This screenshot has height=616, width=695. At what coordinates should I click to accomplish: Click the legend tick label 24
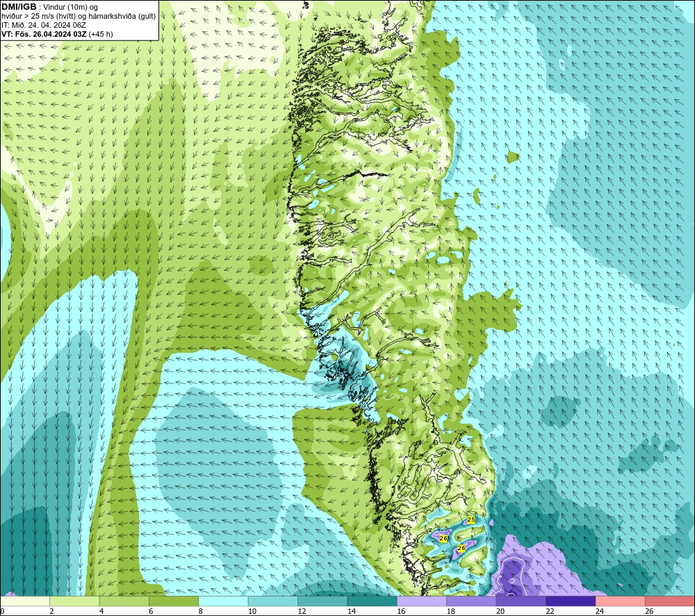[x=600, y=611]
